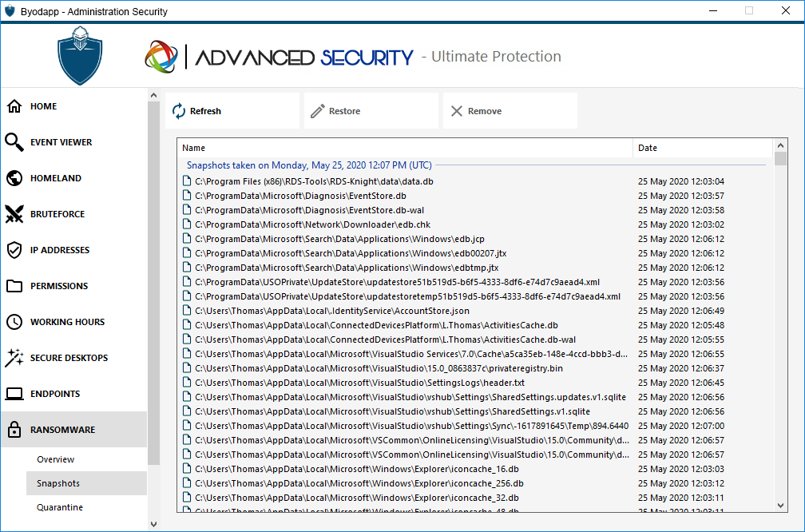Select the ActivitiesCache.db-wal snapshot row
This screenshot has height=532, width=805.
click(475, 339)
